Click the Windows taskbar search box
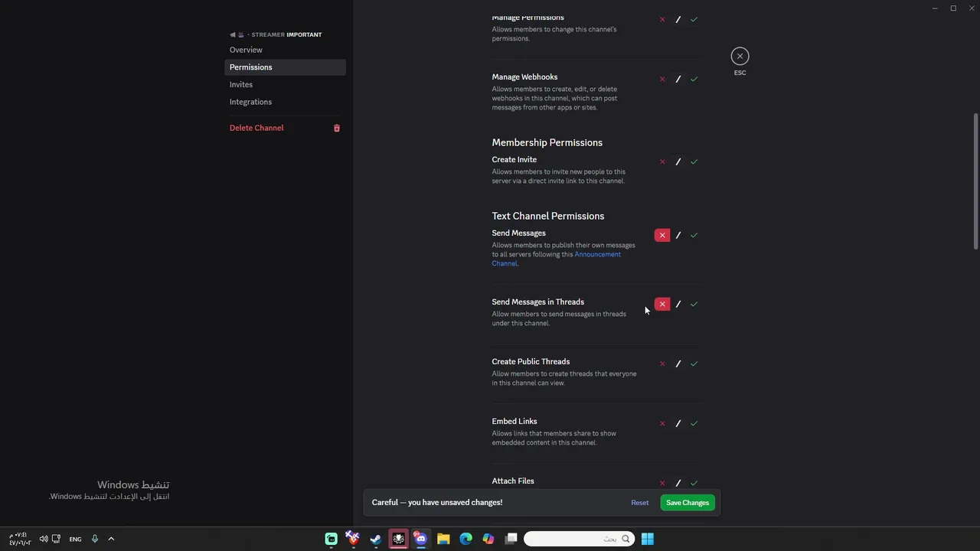980x551 pixels. [x=579, y=539]
